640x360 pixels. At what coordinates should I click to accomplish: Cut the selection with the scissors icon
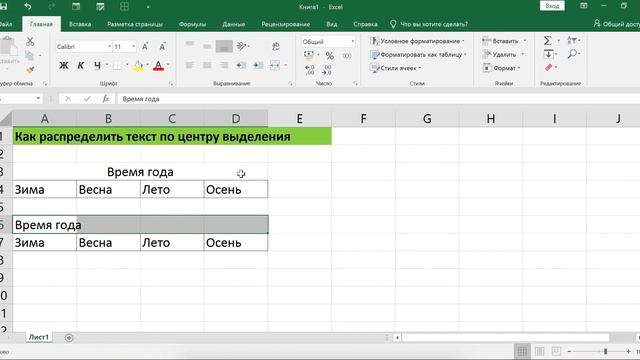(x=30, y=42)
